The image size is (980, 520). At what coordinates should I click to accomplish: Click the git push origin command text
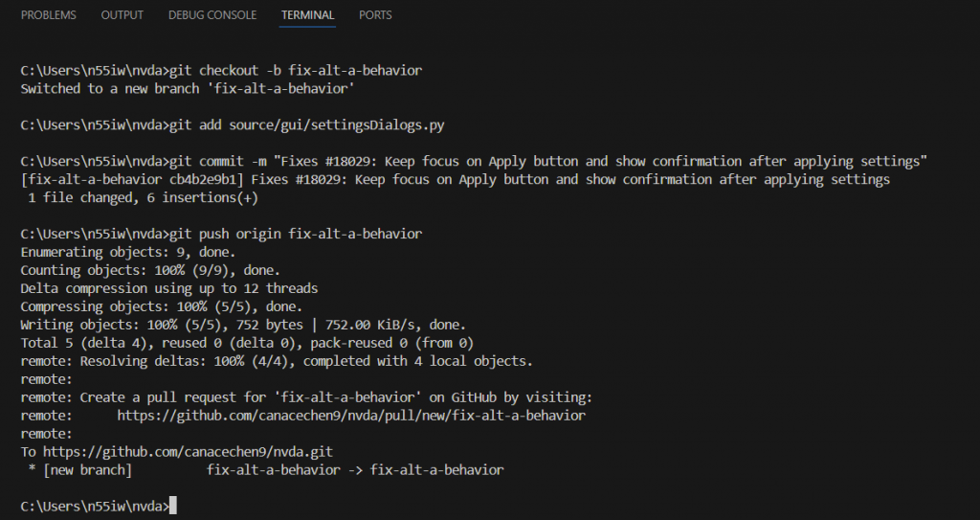click(296, 234)
